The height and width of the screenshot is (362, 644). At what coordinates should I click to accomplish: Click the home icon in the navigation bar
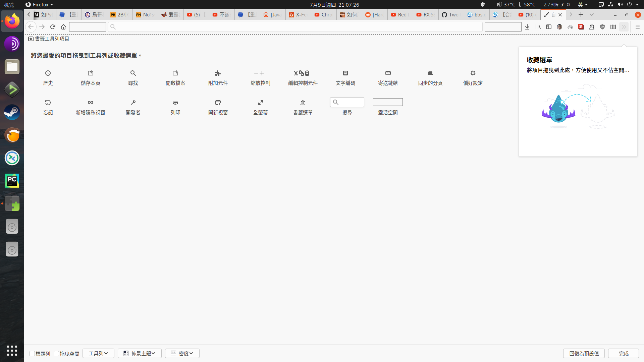[x=63, y=27]
